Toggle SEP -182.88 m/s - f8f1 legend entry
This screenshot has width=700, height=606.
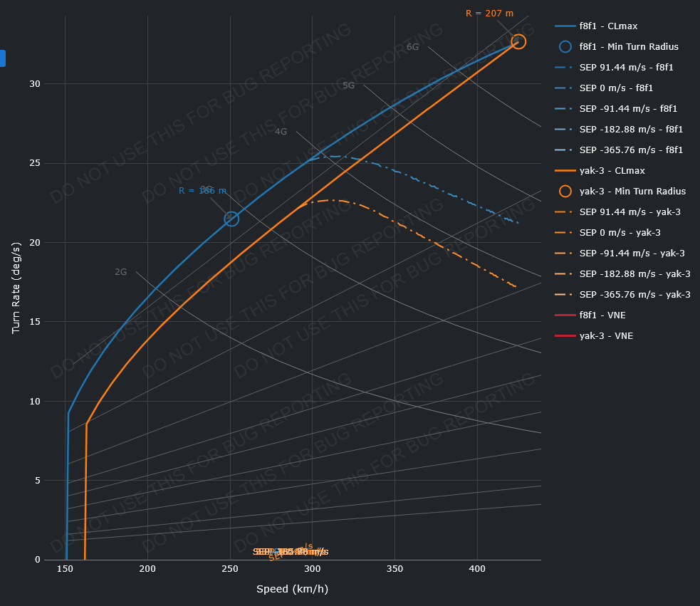[631, 130]
